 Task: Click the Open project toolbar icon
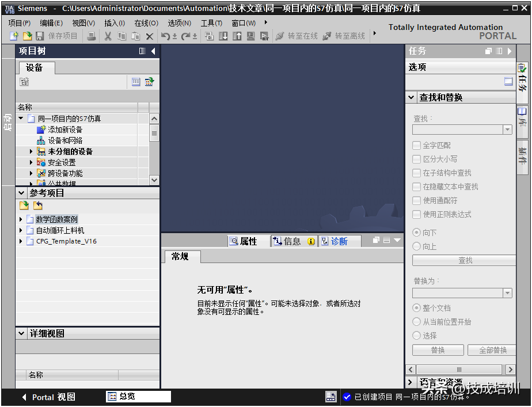tap(27, 36)
